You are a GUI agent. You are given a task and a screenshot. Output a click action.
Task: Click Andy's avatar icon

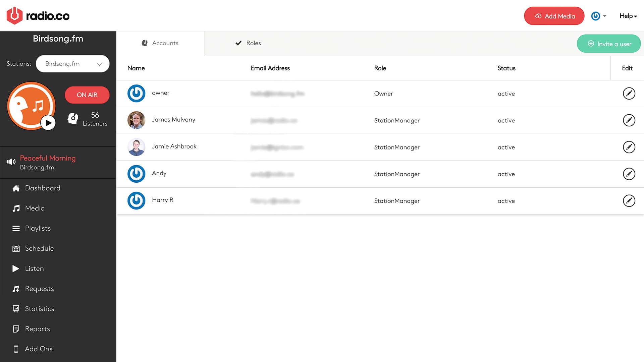tap(136, 174)
